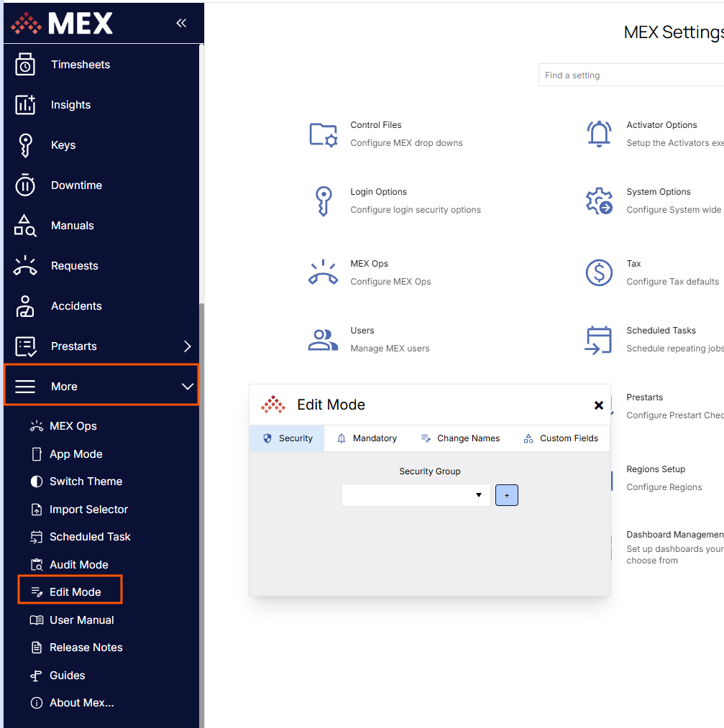Click the MEX logo in sidebar header
This screenshot has height=728, width=724.
point(61,23)
